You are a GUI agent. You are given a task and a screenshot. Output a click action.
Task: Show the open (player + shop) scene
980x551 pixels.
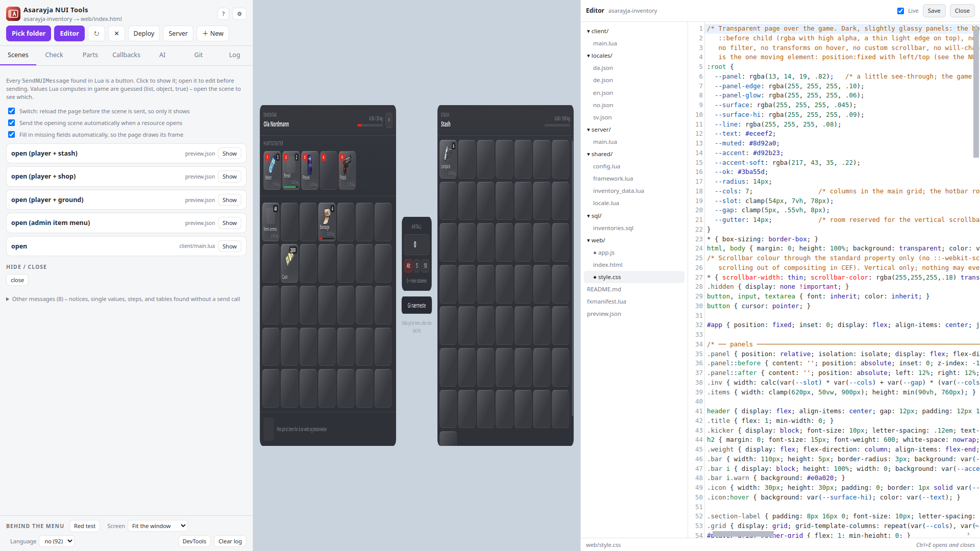(x=229, y=177)
